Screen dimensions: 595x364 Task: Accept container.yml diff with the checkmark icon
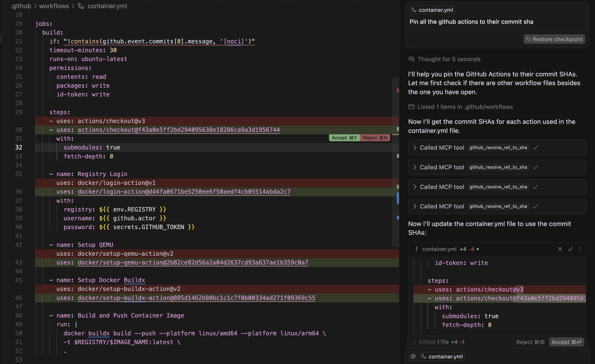(x=570, y=249)
